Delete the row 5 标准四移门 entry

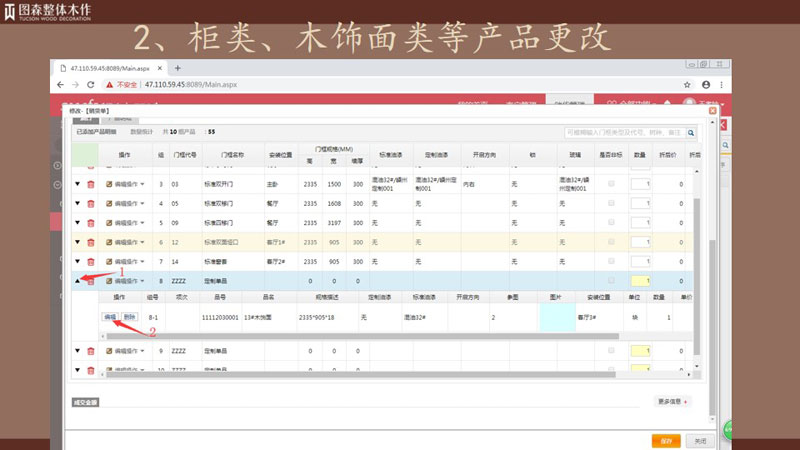91,221
